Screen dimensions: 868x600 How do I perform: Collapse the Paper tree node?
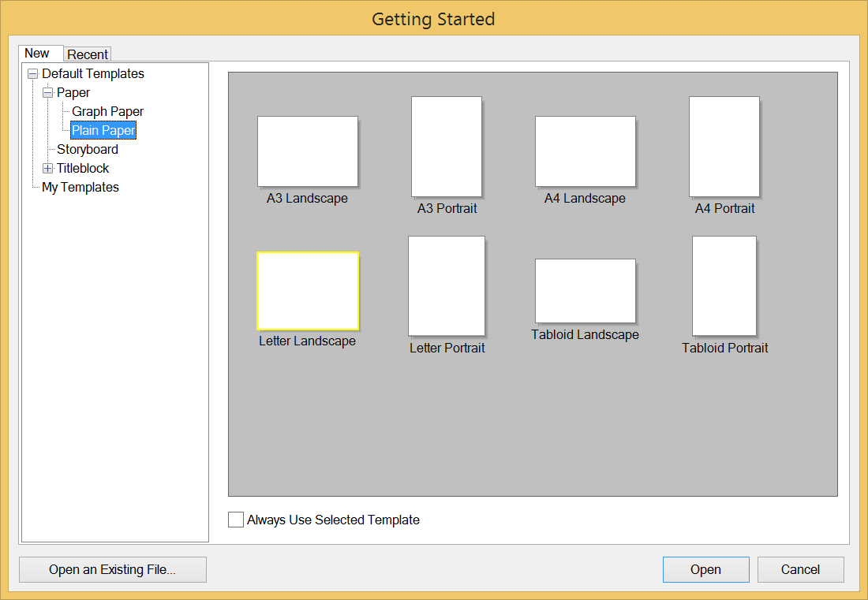point(48,92)
